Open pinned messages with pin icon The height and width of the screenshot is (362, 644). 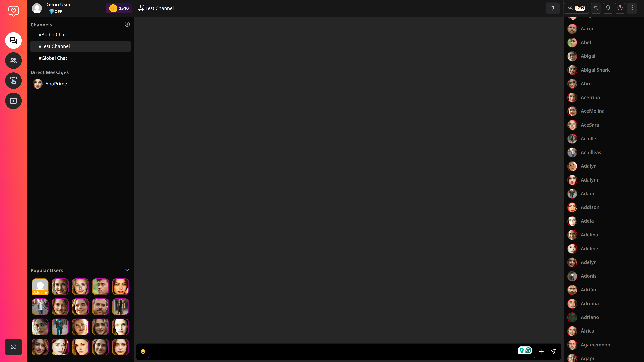(552, 8)
